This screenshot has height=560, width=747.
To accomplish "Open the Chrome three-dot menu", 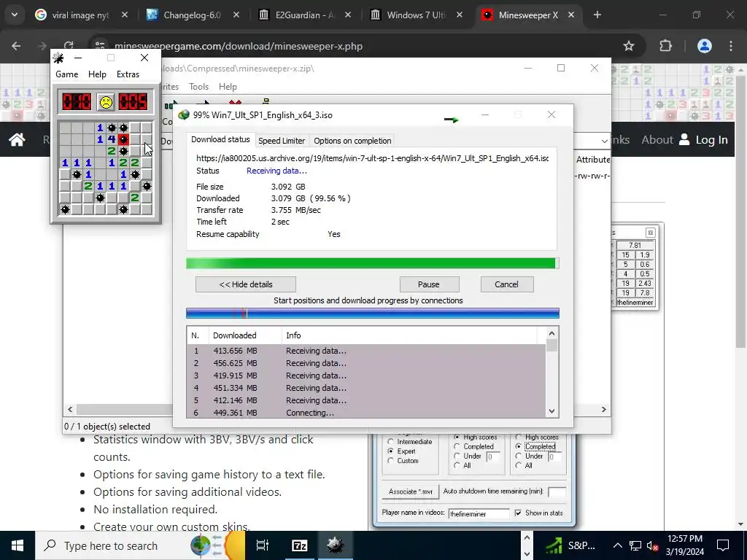I will pos(731,46).
